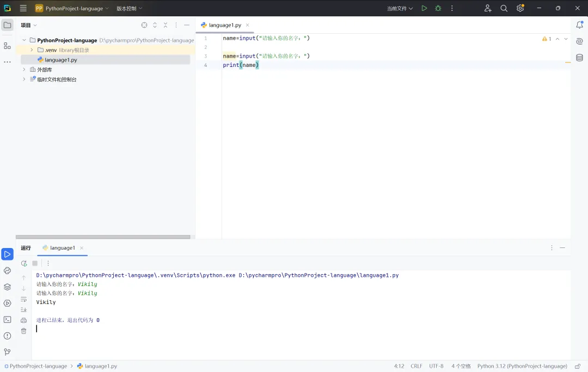Toggle the Project tool window folder icon
The height and width of the screenshot is (372, 588).
[7, 25]
